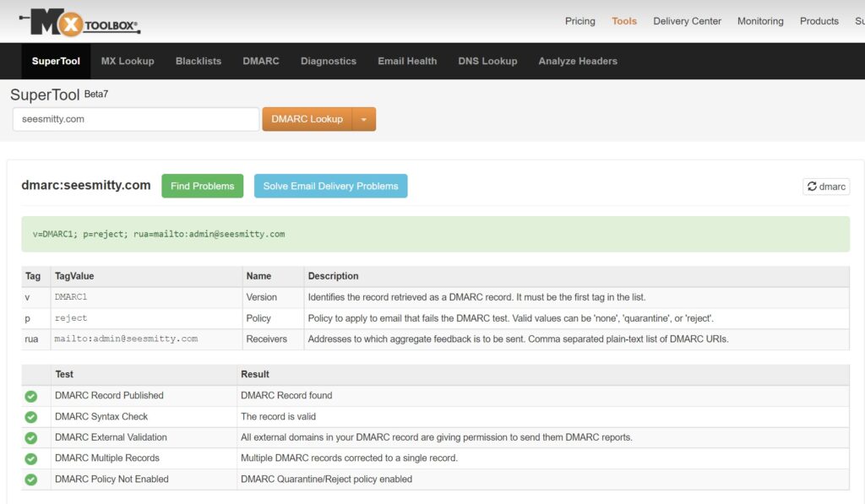865x504 pixels.
Task: Click 'DMARC Quarantine/Reject policy enabled' result
Action: coord(327,480)
